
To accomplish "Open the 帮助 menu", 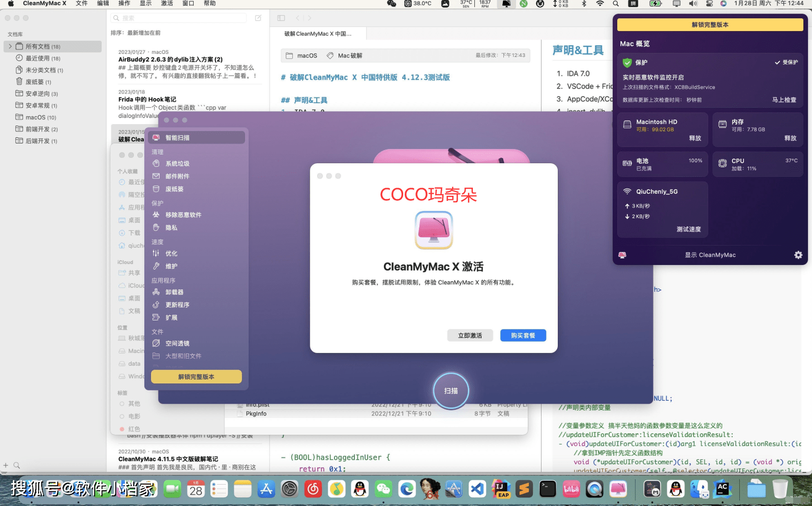I will pos(209,4).
